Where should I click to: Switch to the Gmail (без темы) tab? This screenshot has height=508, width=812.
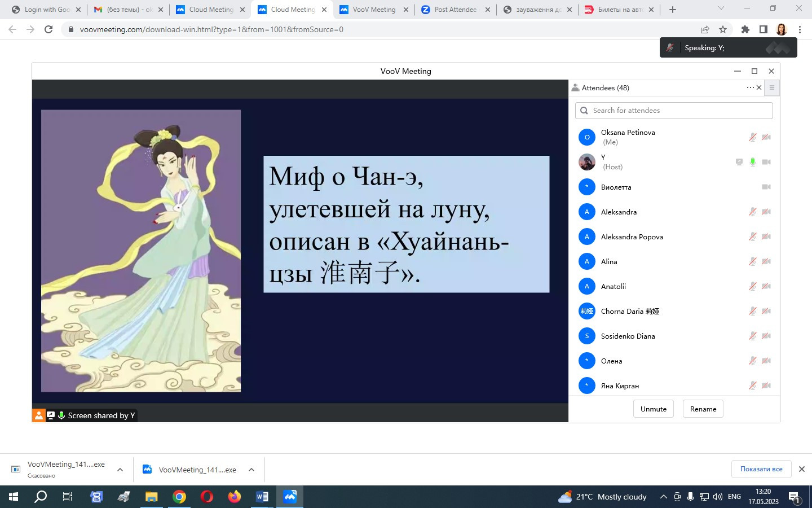pos(130,10)
